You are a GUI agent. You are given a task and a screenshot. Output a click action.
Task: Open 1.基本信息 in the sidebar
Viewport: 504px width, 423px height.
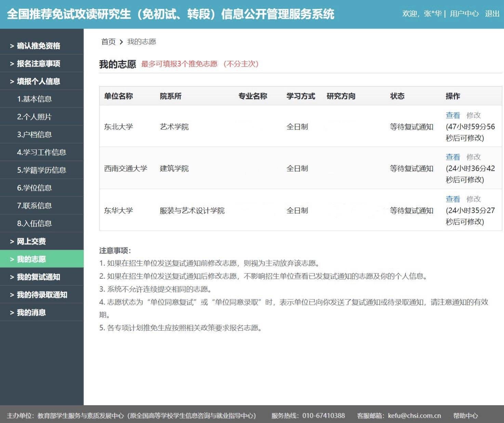(x=35, y=99)
